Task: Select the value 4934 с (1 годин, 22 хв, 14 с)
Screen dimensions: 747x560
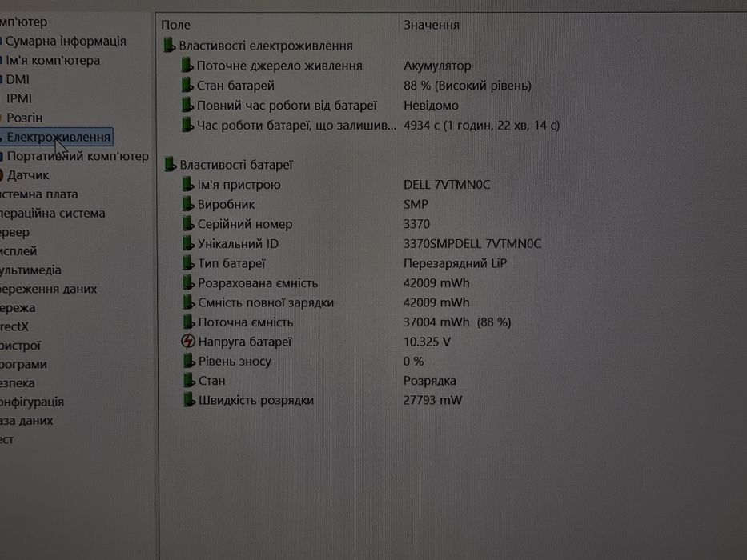Action: pos(482,126)
